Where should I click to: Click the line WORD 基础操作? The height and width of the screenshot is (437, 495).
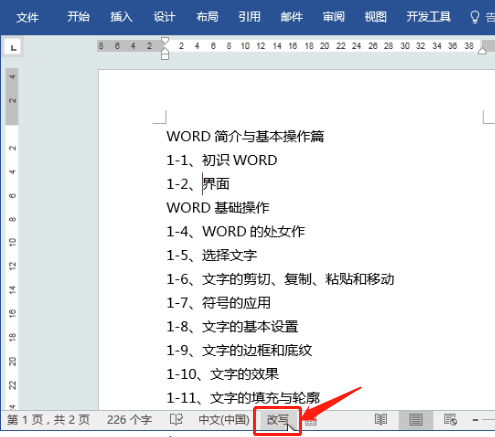[x=218, y=208]
